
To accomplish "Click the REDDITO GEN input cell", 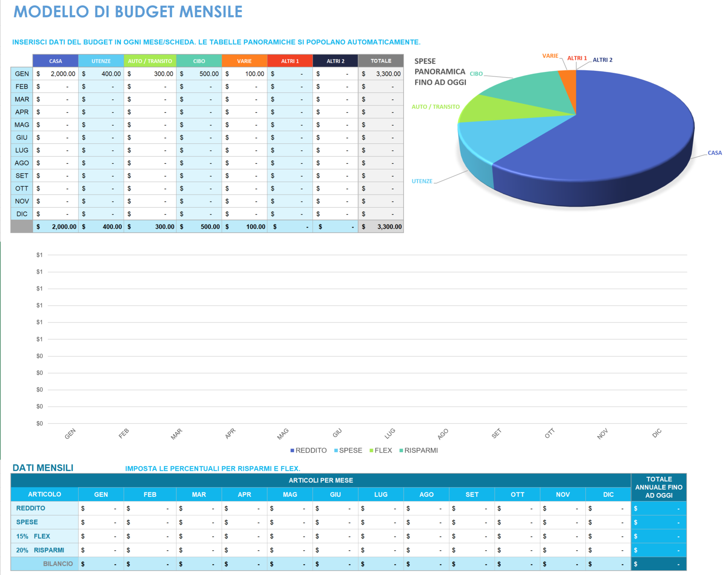I will [101, 508].
